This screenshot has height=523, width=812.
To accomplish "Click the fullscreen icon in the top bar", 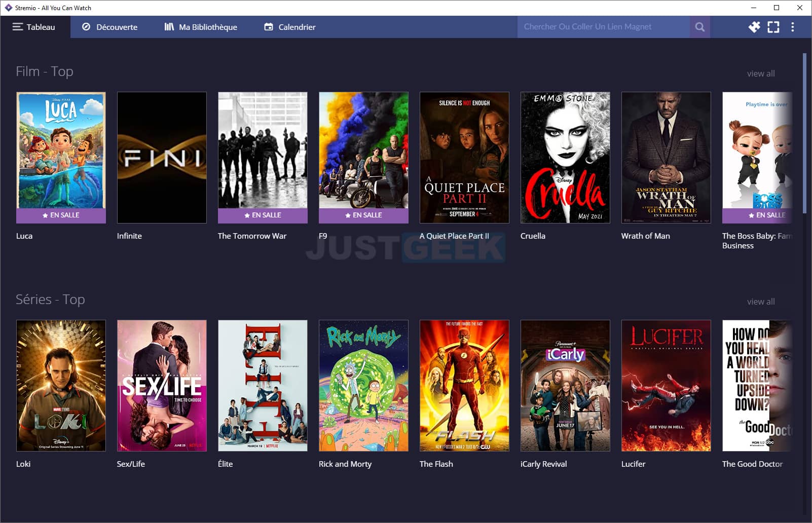I will tap(774, 27).
